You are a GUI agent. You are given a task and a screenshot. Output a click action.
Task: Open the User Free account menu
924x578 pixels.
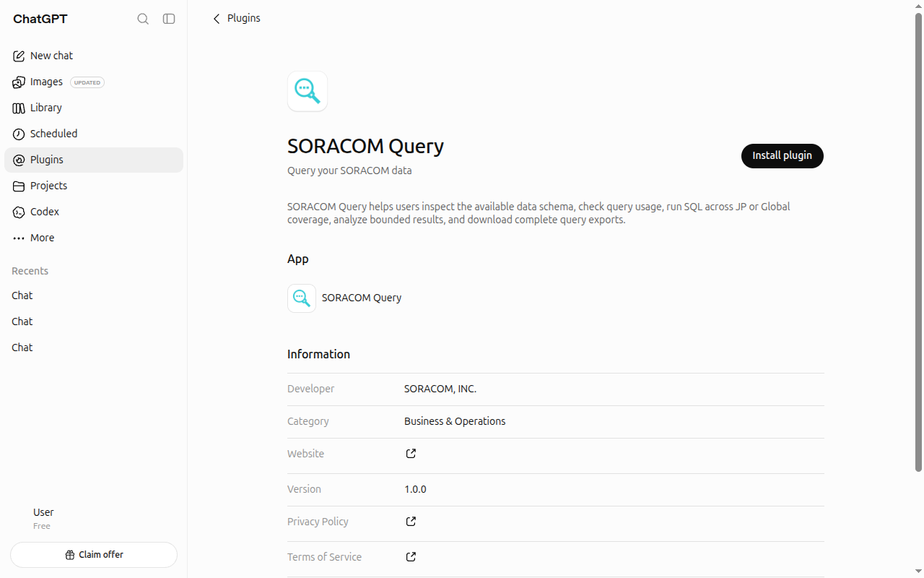click(x=94, y=518)
